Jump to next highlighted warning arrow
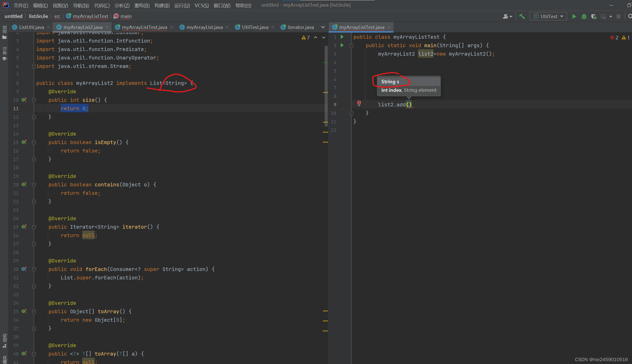Screen dimensions: 632x364 [324, 37]
